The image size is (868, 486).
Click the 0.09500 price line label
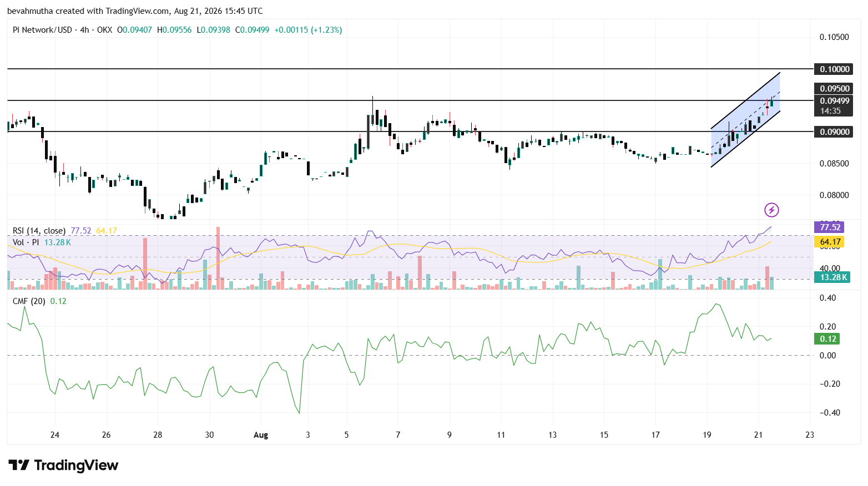(835, 89)
